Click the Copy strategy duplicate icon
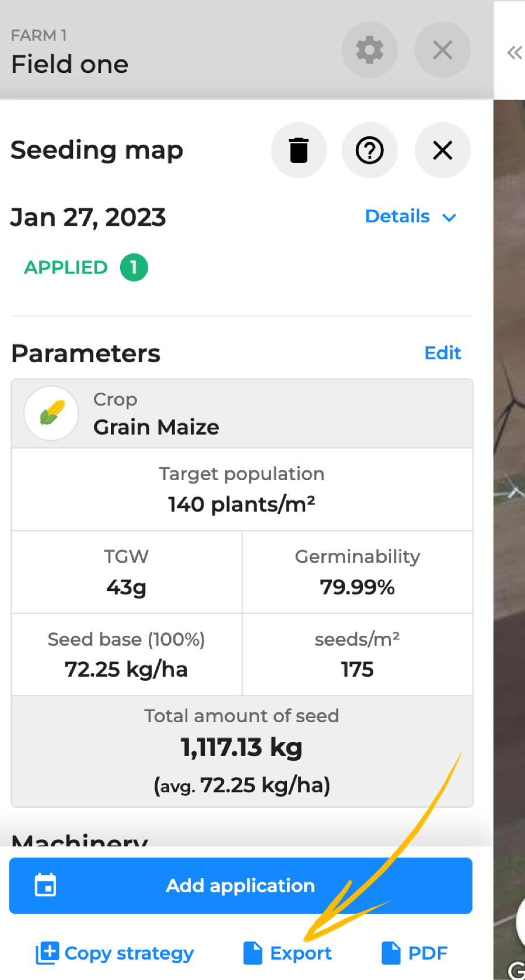This screenshot has width=525, height=980. 47,953
